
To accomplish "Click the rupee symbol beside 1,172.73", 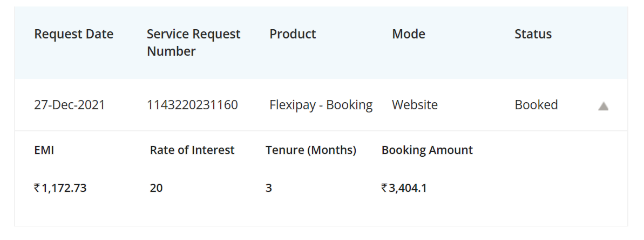I will click(x=37, y=188).
